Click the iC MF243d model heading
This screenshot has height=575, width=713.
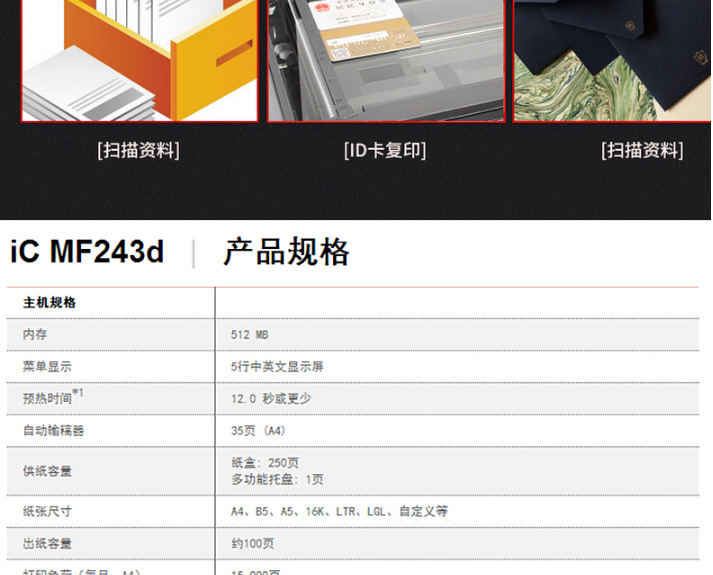86,251
